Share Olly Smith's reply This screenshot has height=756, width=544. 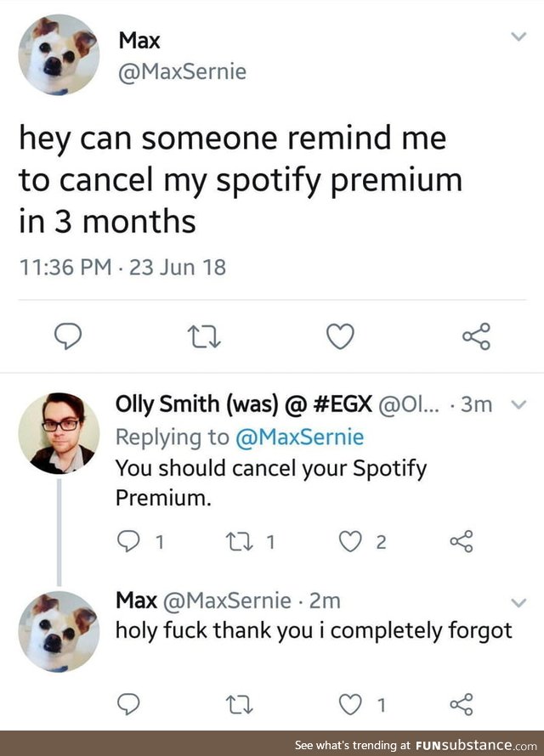(x=462, y=541)
